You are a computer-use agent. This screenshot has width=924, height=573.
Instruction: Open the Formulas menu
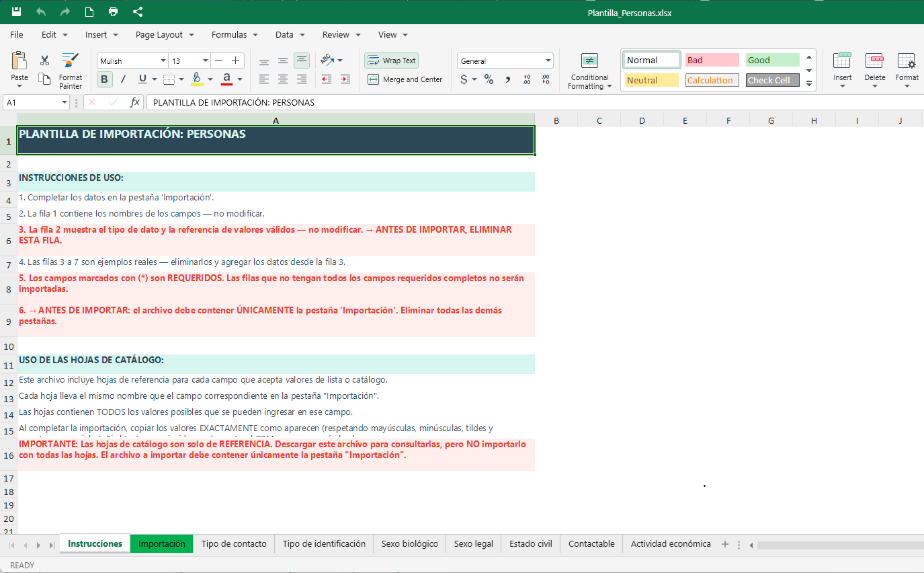point(235,34)
